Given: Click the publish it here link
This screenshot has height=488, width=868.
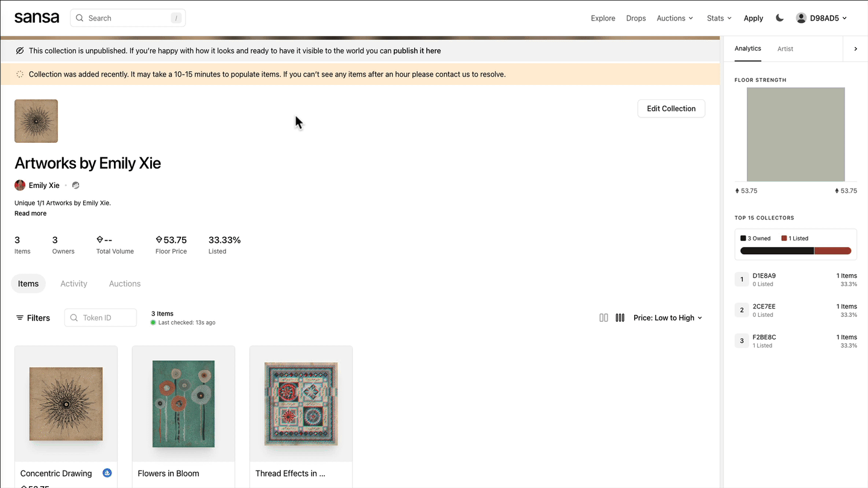Looking at the screenshot, I should pyautogui.click(x=417, y=51).
